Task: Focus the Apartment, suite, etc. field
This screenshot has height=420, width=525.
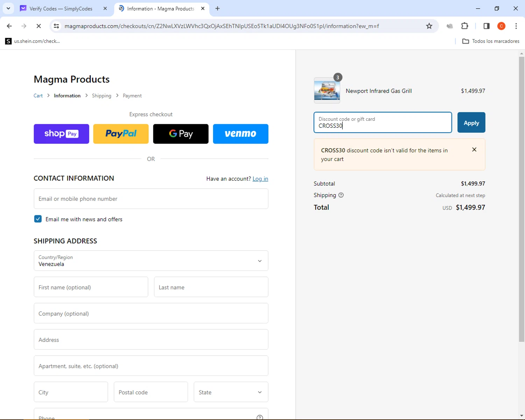Action: point(151,366)
